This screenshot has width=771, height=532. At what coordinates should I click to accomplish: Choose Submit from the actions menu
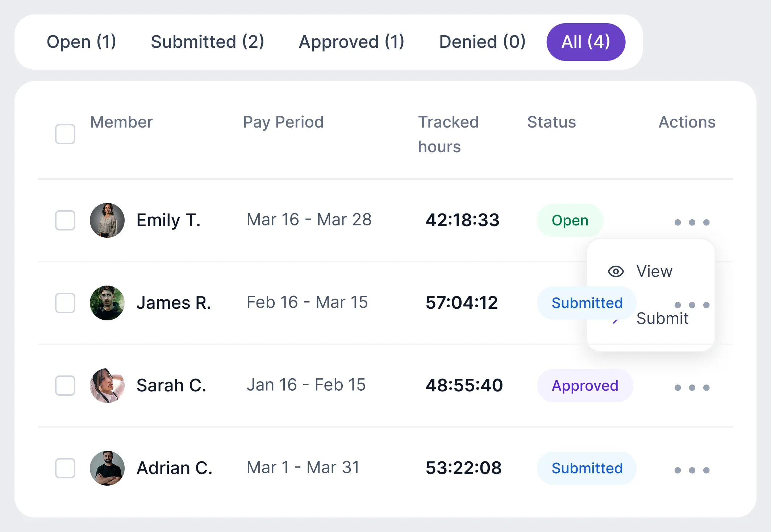pos(662,319)
